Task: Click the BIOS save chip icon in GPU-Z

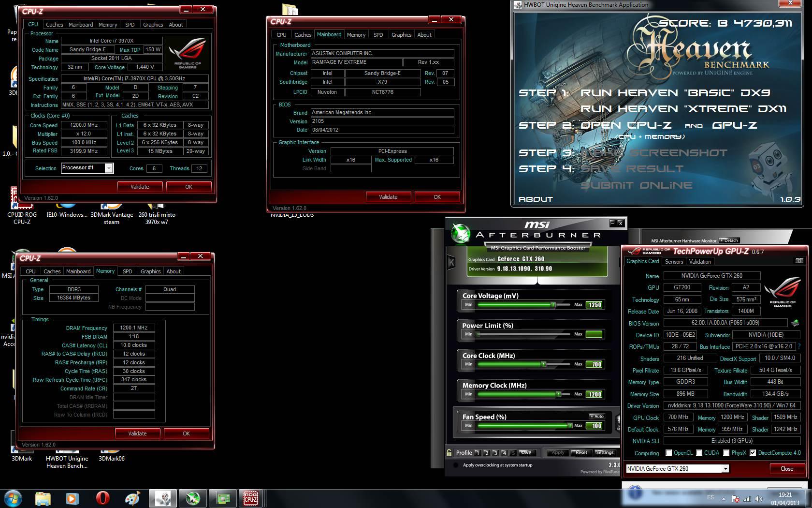Action: tap(795, 323)
